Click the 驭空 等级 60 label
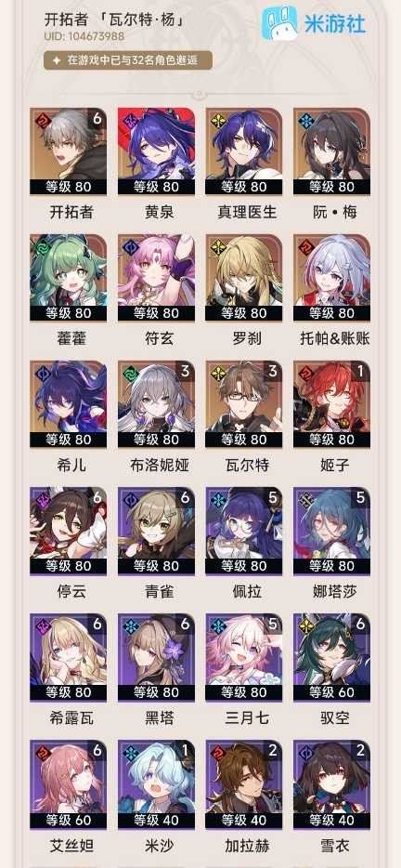 (332, 692)
